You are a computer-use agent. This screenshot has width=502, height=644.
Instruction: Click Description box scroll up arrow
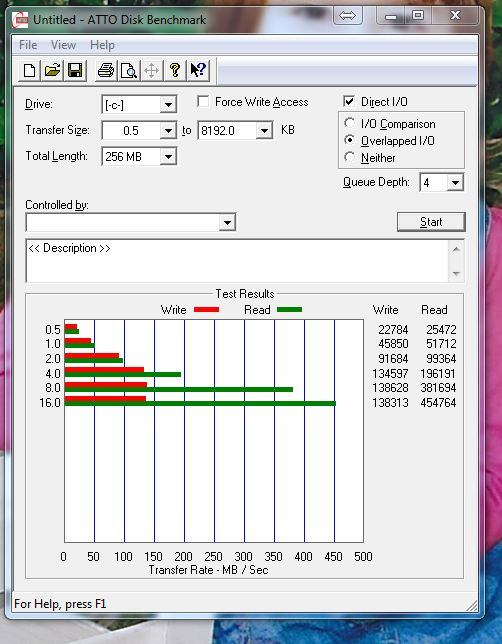[456, 249]
